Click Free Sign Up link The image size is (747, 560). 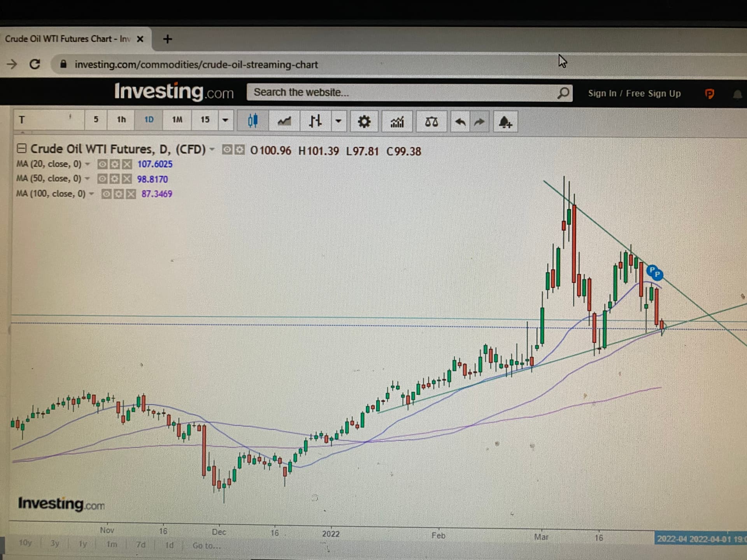click(x=653, y=93)
